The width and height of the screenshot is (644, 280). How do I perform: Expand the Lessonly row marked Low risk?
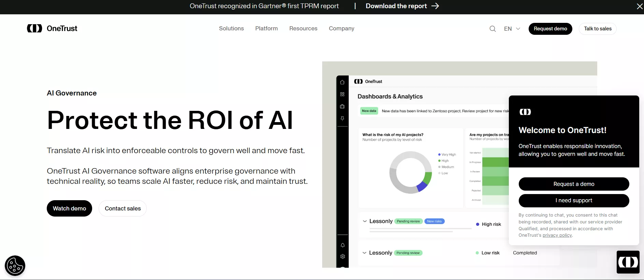[x=364, y=253]
